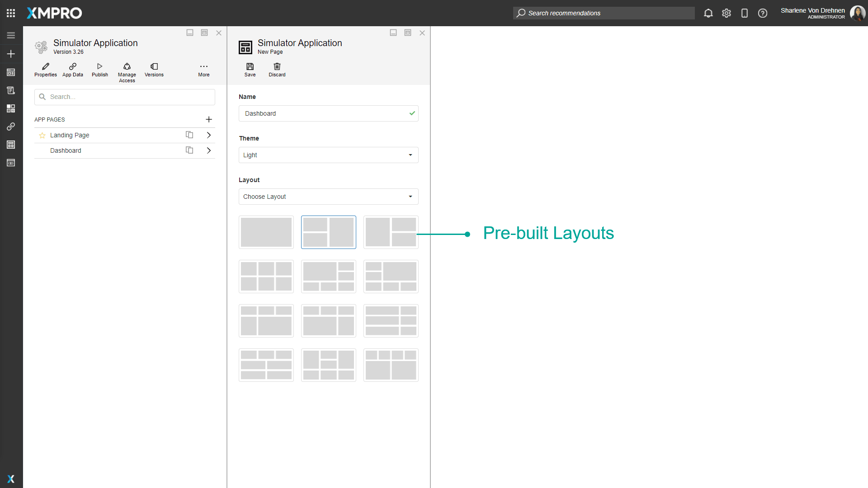The height and width of the screenshot is (488, 868).
Task: Click the notifications bell icon
Action: (x=708, y=13)
